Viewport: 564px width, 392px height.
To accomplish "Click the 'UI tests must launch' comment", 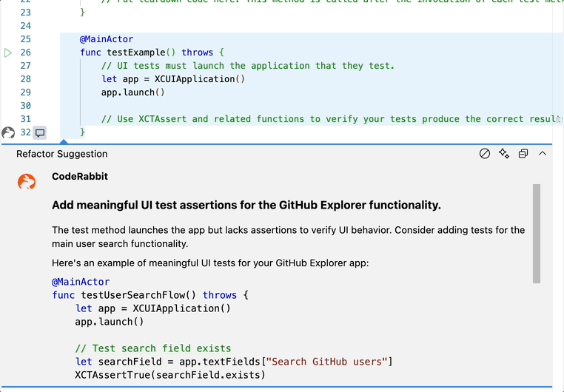I will 248,66.
